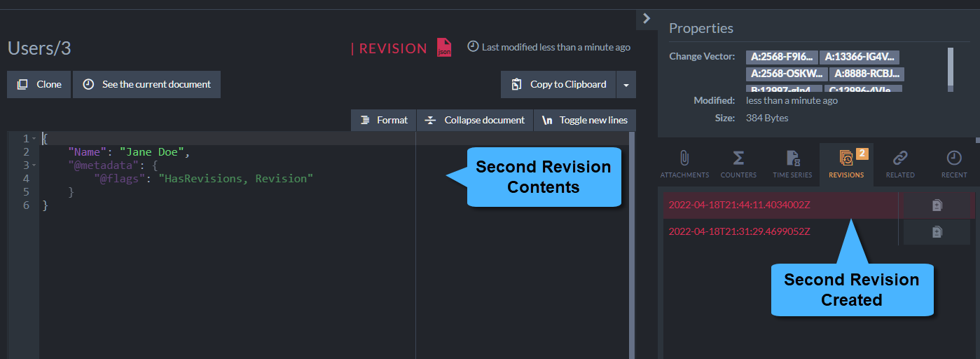This screenshot has height=359, width=980.
Task: Click the Format button
Action: (384, 120)
